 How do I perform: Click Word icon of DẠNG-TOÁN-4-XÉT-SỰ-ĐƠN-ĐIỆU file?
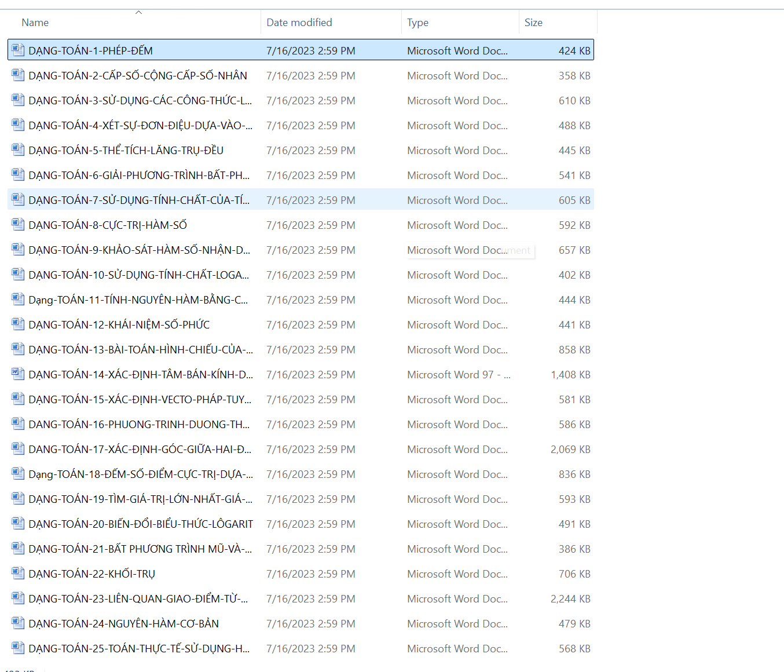pos(18,125)
